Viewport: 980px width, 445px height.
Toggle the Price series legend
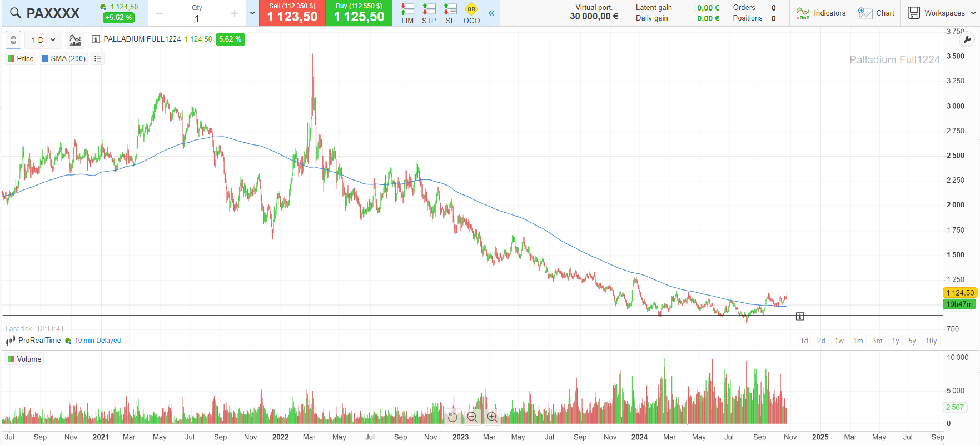(x=21, y=58)
